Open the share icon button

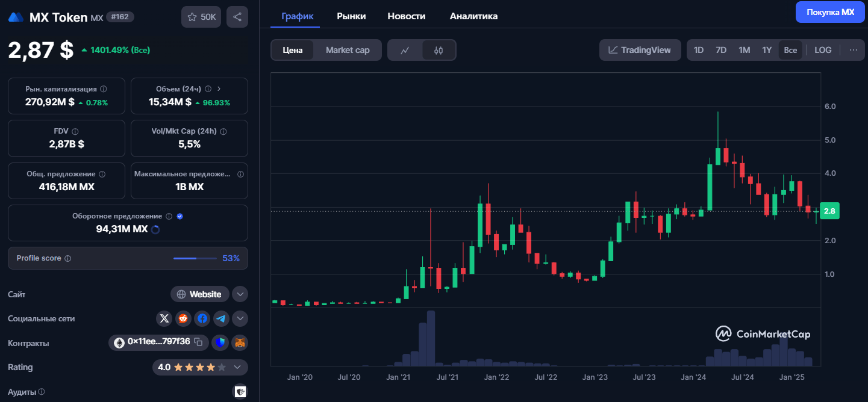coord(237,17)
